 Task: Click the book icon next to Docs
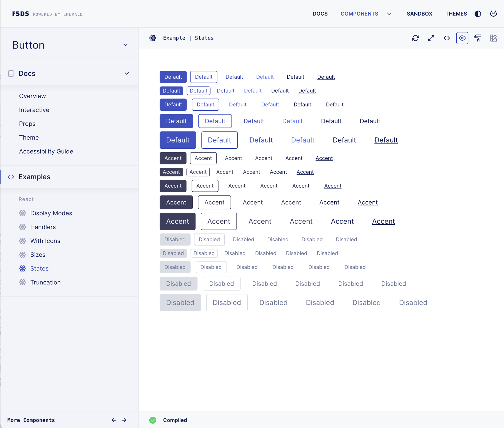coord(11,73)
